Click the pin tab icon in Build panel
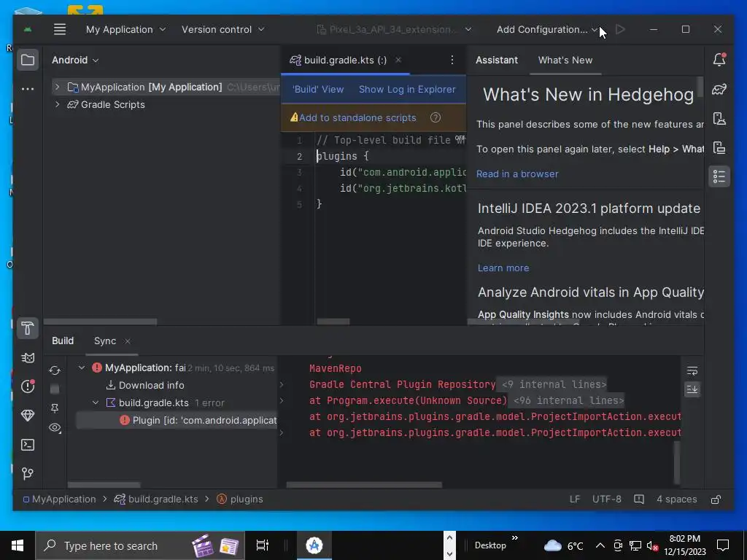The width and height of the screenshot is (747, 560). (x=55, y=408)
